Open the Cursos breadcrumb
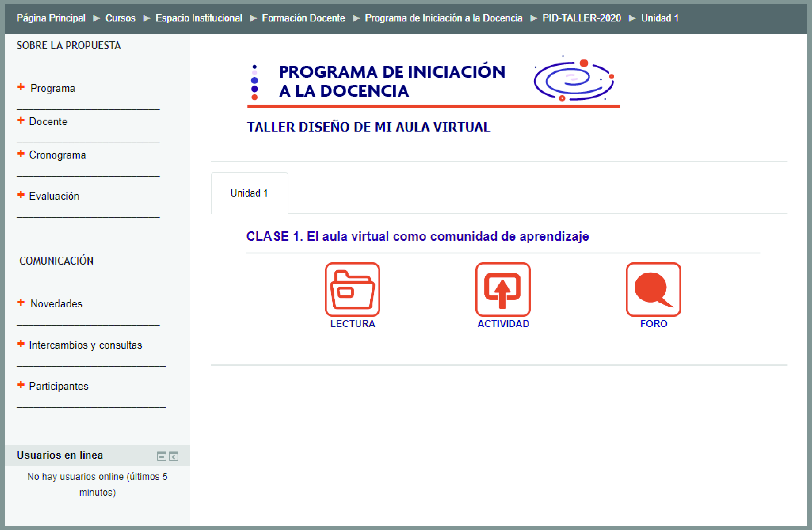The width and height of the screenshot is (812, 530). (120, 18)
